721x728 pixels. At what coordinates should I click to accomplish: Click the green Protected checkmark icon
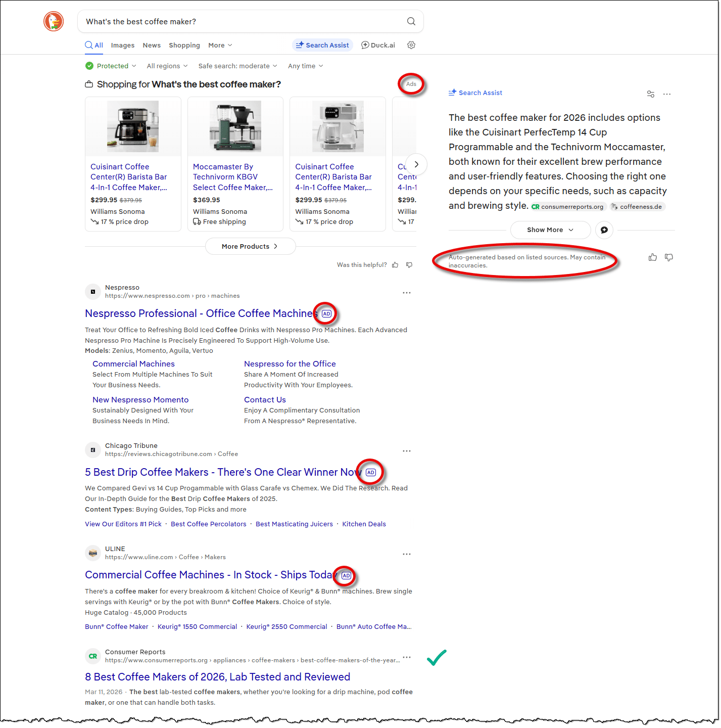89,66
